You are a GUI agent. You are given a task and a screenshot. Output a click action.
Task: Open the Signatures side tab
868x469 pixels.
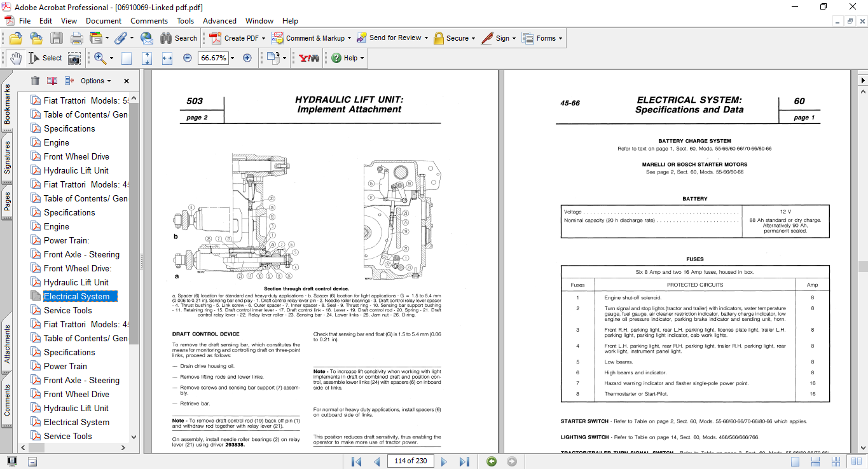tap(7, 157)
